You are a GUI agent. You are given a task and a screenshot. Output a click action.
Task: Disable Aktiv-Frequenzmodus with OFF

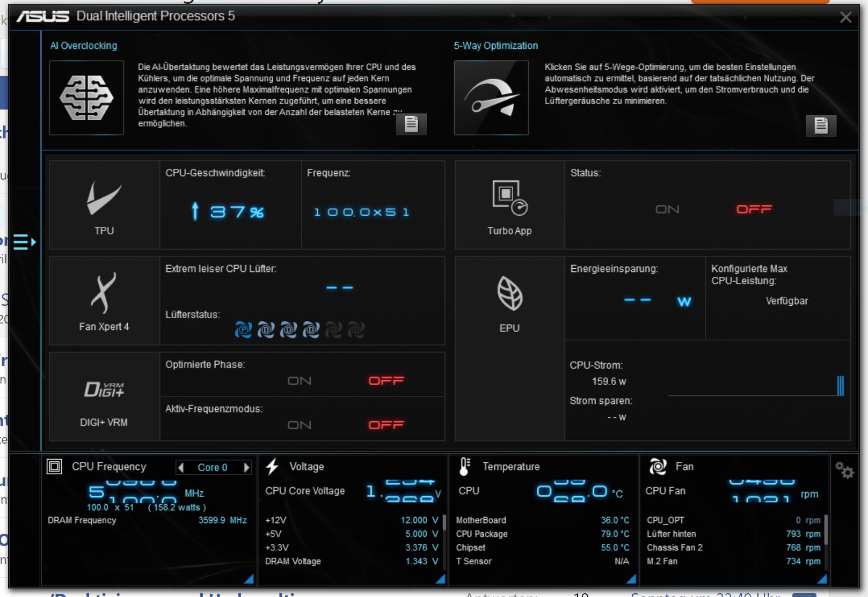tap(386, 425)
